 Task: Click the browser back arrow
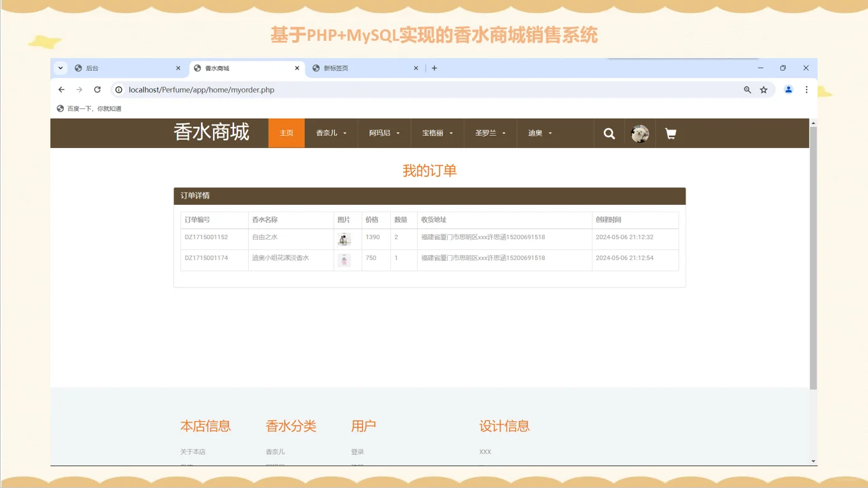click(61, 89)
